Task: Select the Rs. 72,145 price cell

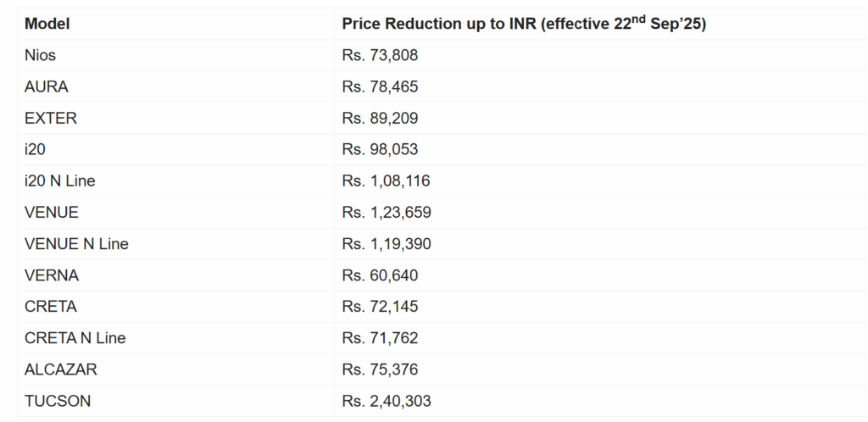Action: click(380, 307)
